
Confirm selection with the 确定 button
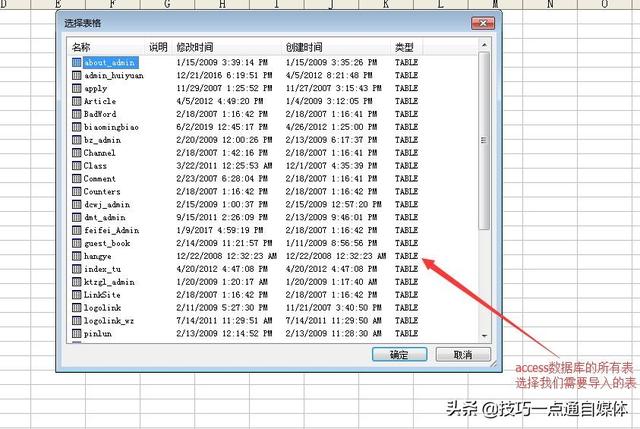(x=399, y=354)
